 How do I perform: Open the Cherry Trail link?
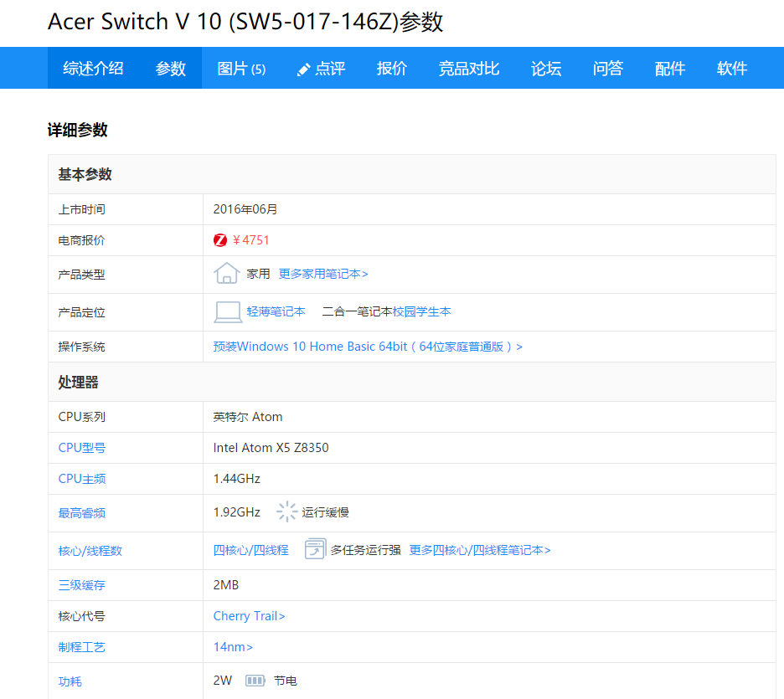point(249,616)
